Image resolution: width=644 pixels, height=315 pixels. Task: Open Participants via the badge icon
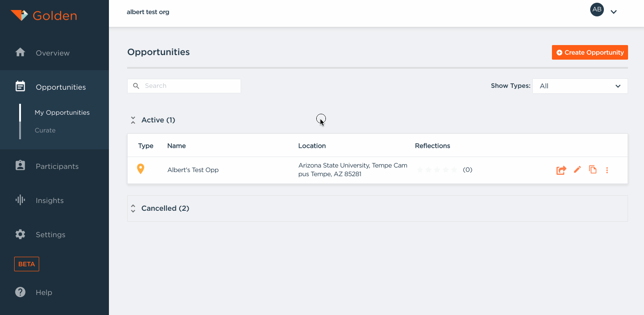20,166
